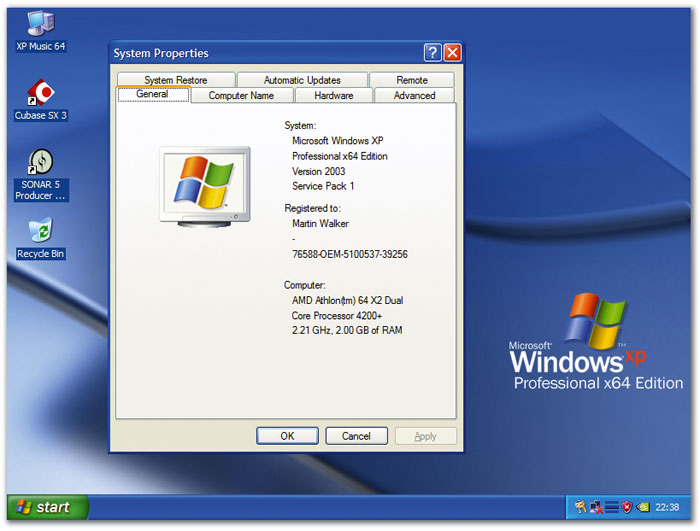Switch to the System Restore tab
This screenshot has height=531, width=700.
(x=176, y=80)
